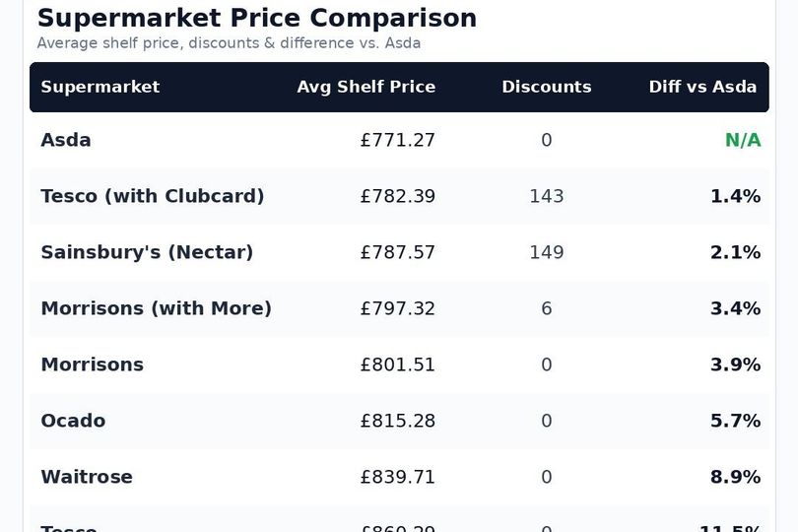Click the Diff vs Asda header
The height and width of the screenshot is (532, 798).
[x=702, y=87]
